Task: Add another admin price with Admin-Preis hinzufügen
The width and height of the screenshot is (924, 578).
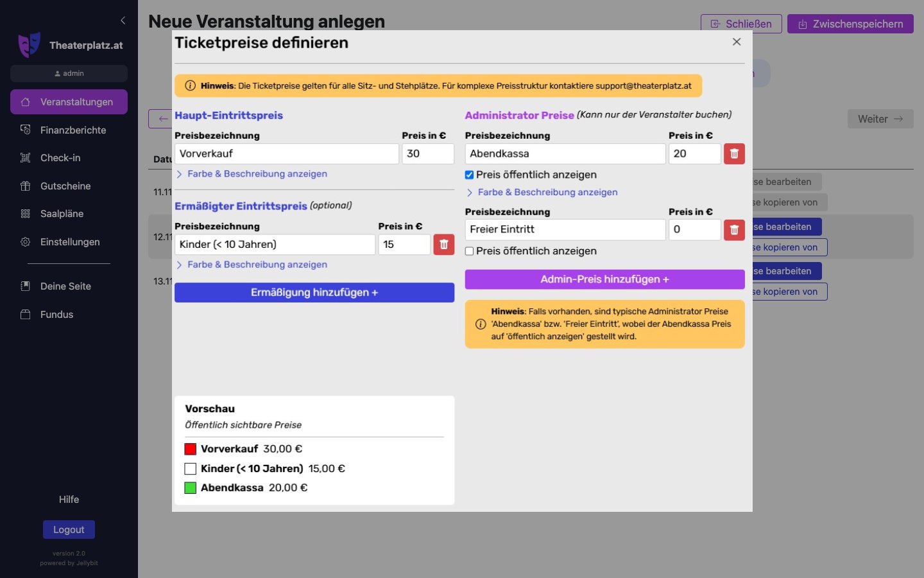Action: tap(604, 279)
